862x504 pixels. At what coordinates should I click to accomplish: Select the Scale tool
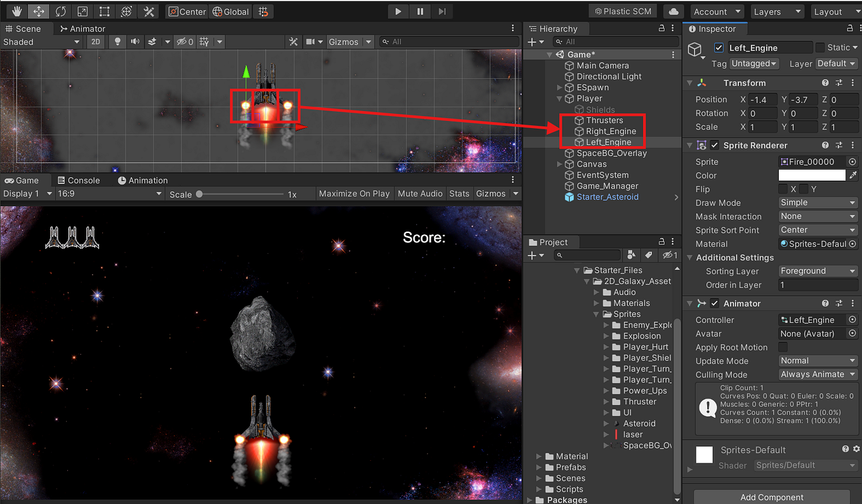coord(81,11)
